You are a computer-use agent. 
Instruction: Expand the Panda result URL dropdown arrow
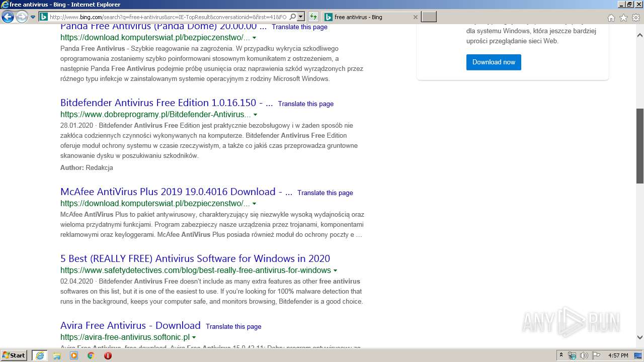pyautogui.click(x=254, y=38)
